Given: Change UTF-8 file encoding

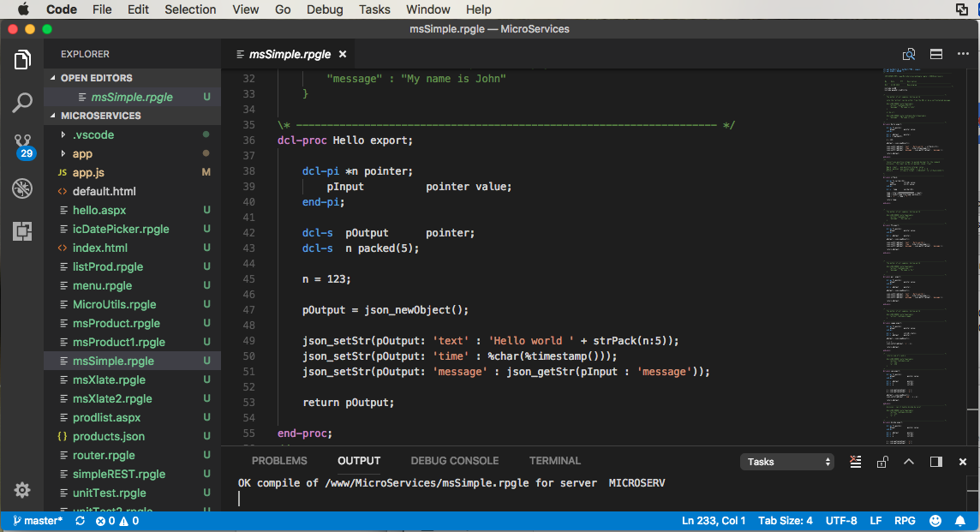Looking at the screenshot, I should pos(841,521).
